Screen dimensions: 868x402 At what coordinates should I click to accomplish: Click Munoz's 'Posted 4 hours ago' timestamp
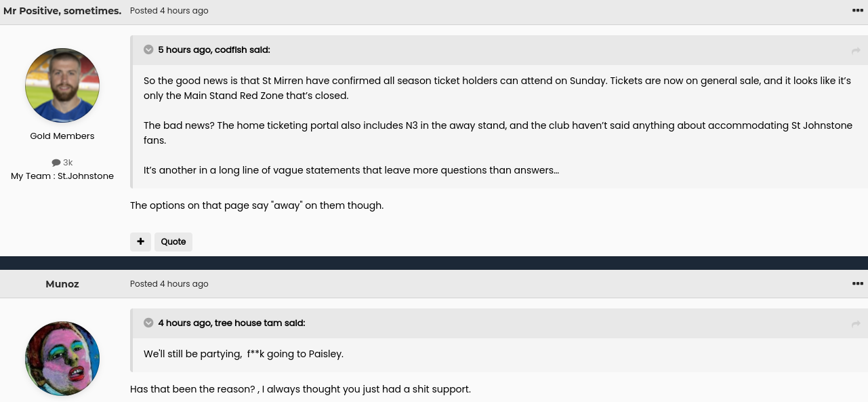point(169,284)
